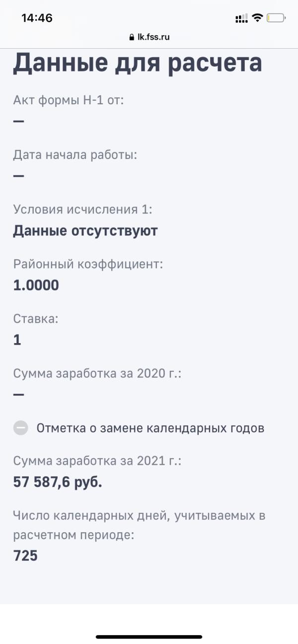Image resolution: width=298 pixels, height=644 pixels.
Task: Click the "Акт формы Н-1 от" label
Action: 69,100
